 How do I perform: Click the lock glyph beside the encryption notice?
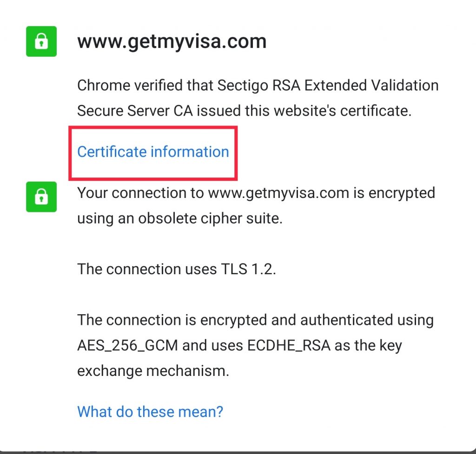pyautogui.click(x=41, y=197)
